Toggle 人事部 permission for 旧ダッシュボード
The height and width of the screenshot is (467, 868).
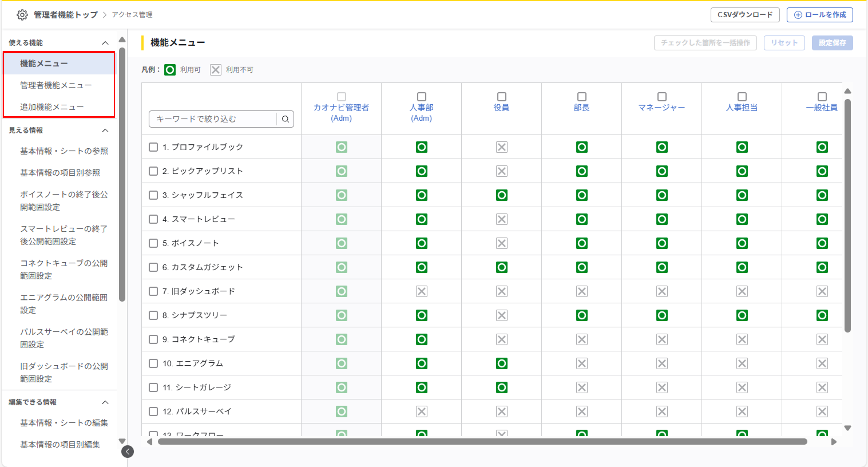421,291
